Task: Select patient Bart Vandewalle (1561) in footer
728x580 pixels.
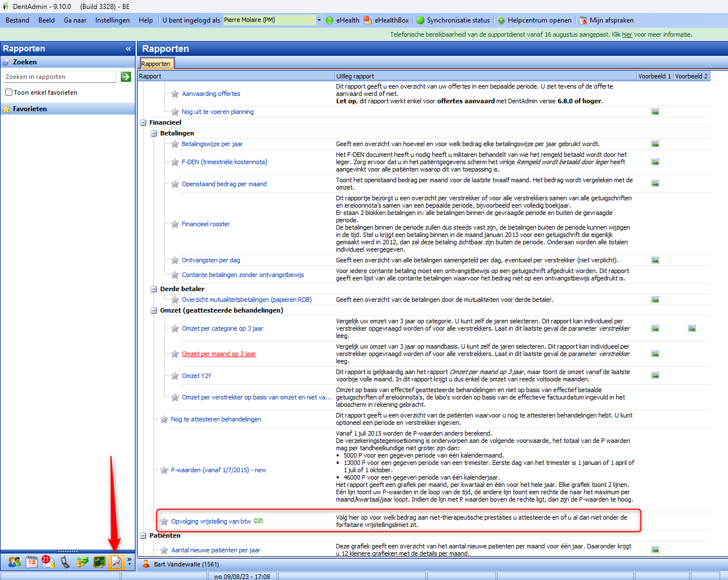Action: point(181,564)
